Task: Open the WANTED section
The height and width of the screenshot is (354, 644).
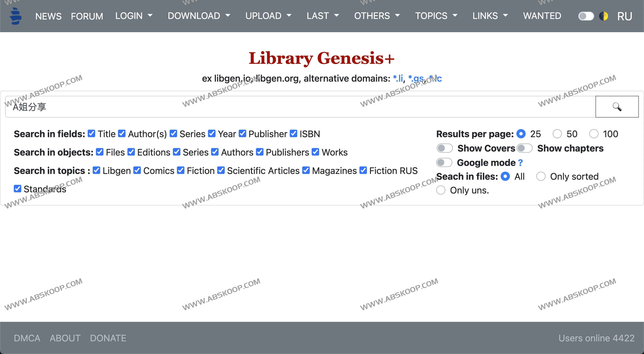Action: point(542,16)
